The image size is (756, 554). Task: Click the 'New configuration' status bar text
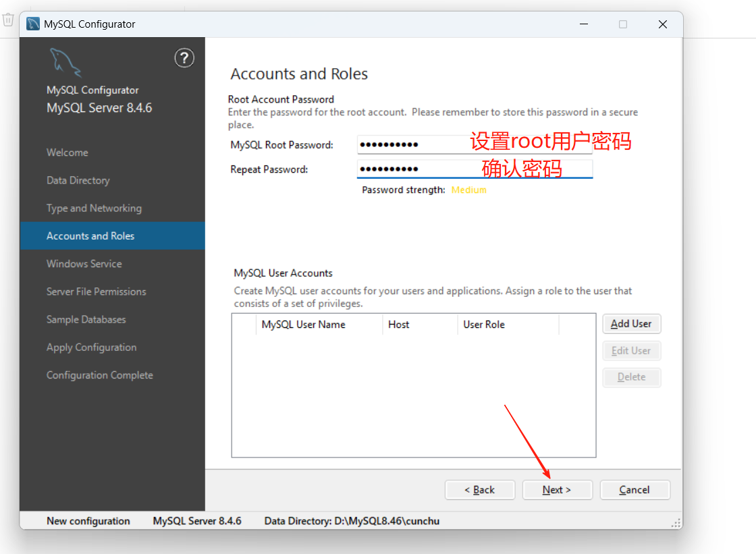pyautogui.click(x=88, y=521)
